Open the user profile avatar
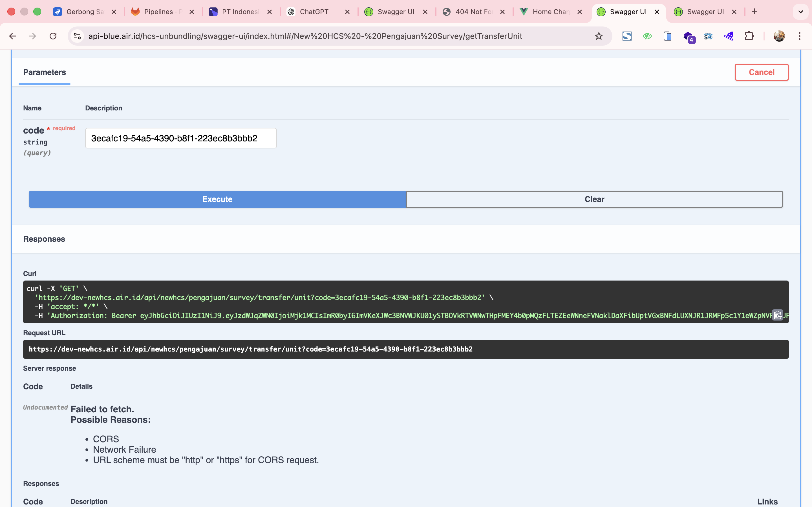Image resolution: width=812 pixels, height=507 pixels. [779, 36]
